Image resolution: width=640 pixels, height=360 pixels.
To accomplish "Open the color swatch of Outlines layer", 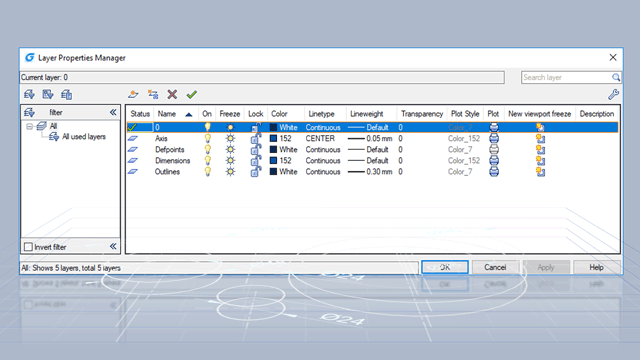I will pyautogui.click(x=273, y=171).
